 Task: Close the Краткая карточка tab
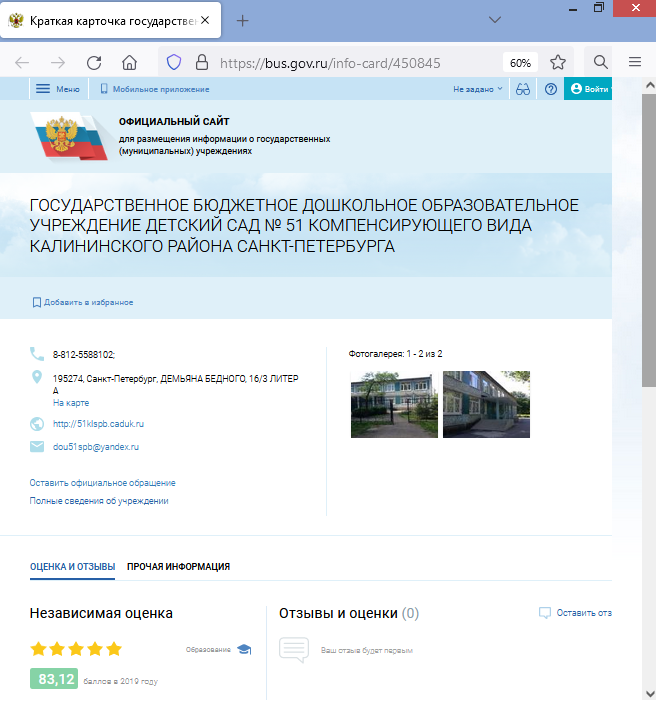coord(205,20)
